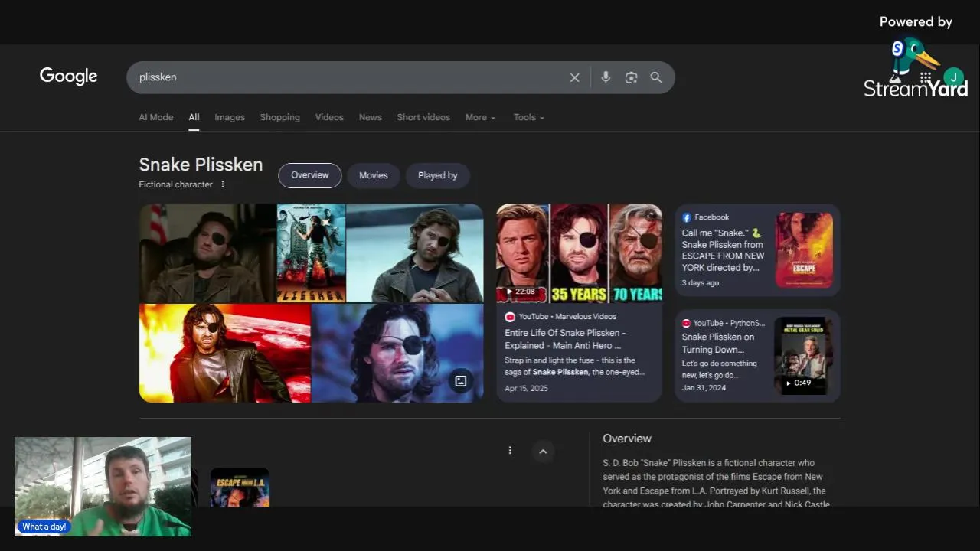
Task: Collapse section with the up chevron
Action: [543, 452]
